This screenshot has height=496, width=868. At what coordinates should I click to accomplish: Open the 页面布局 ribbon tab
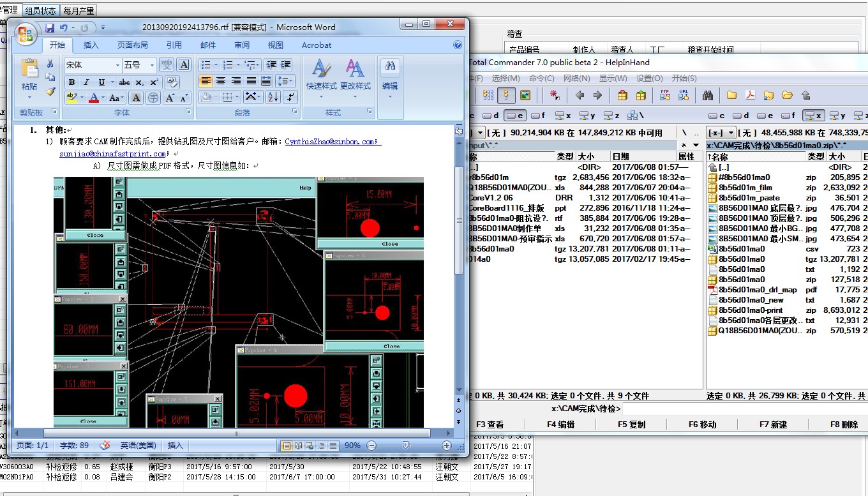(132, 45)
